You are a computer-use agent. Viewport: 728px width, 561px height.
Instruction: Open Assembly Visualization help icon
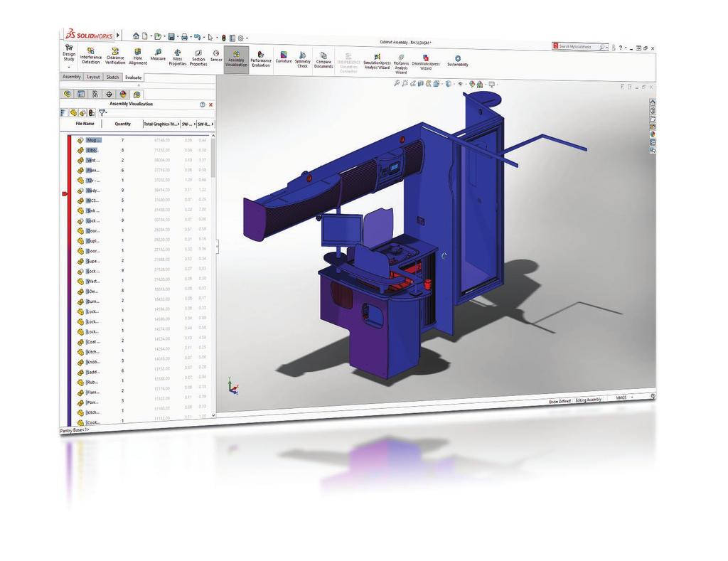203,105
